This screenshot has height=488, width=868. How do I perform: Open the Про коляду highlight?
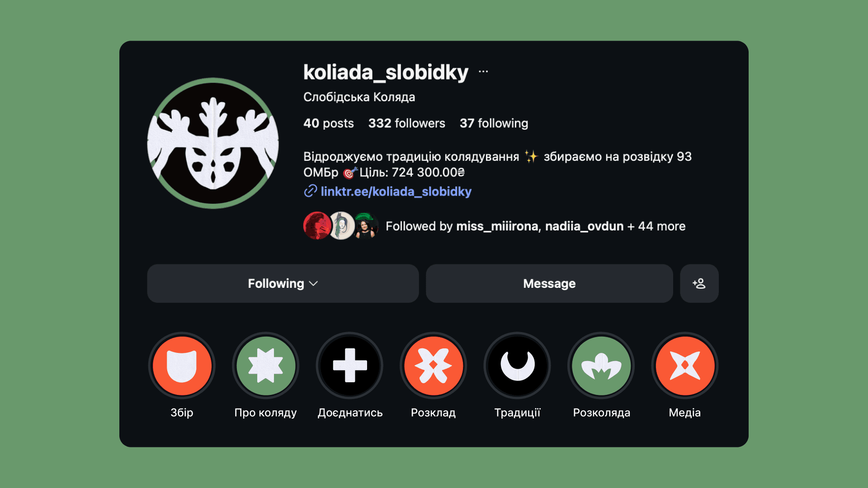pos(266,366)
